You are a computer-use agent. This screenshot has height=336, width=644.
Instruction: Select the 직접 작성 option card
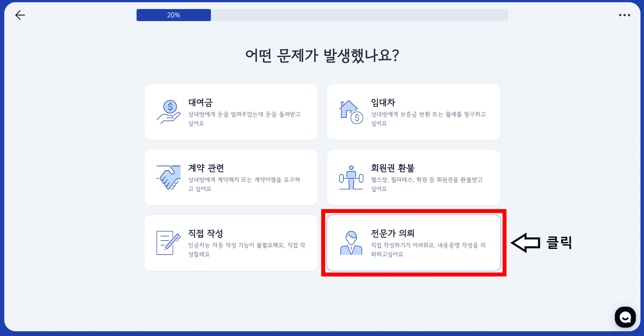[230, 243]
